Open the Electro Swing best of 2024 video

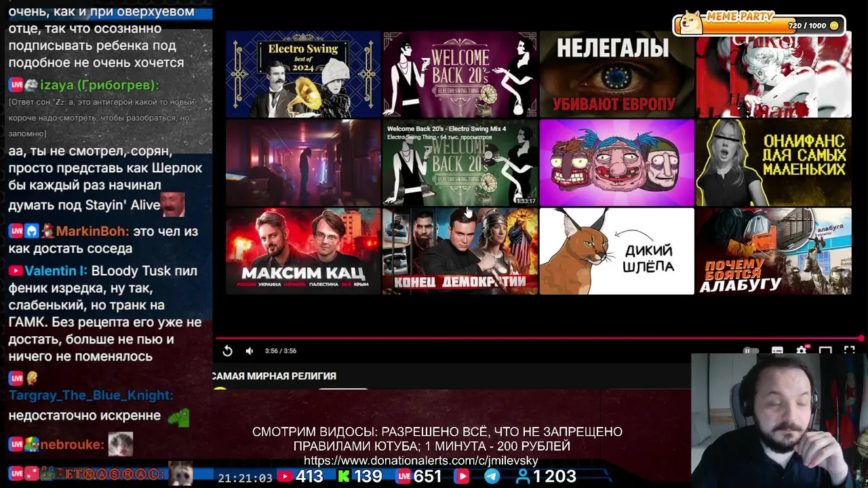pyautogui.click(x=303, y=75)
